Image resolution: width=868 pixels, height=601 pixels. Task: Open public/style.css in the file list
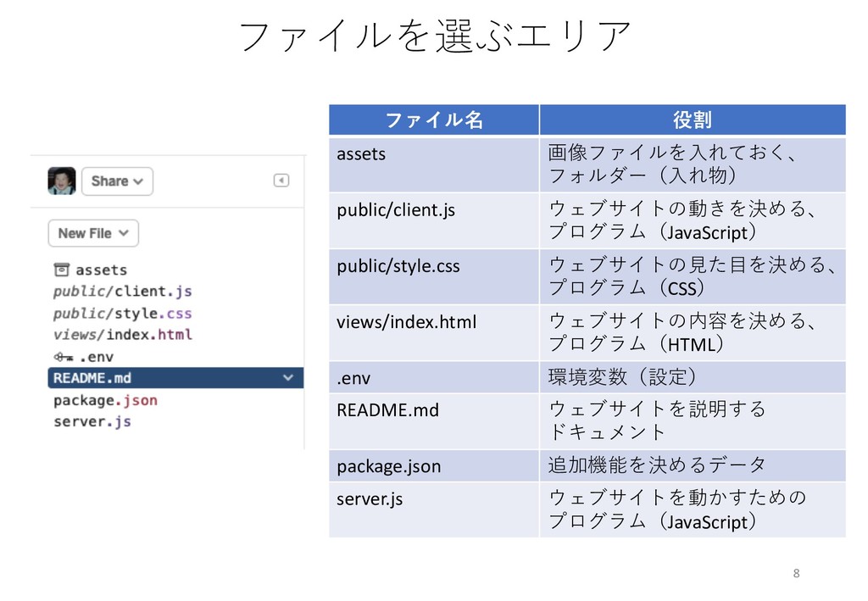(x=122, y=314)
